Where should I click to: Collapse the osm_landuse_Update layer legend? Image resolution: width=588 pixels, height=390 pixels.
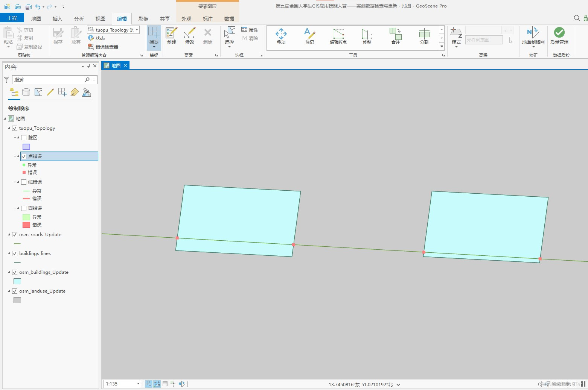[x=9, y=291]
